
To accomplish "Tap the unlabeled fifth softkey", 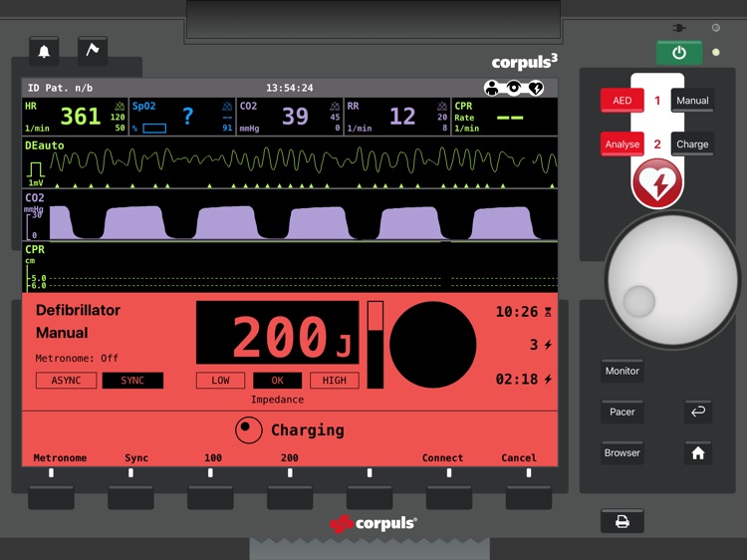I will pos(370,498).
